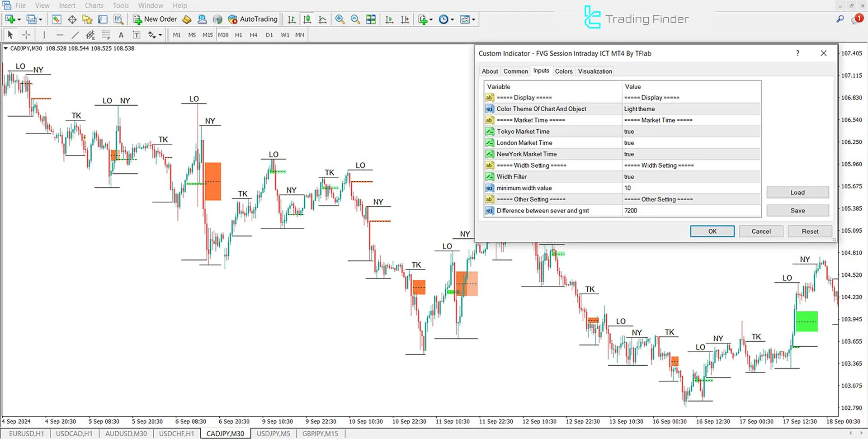Switch to the EURUSD,H1 chart tab
The height and width of the screenshot is (439, 868).
click(27, 434)
